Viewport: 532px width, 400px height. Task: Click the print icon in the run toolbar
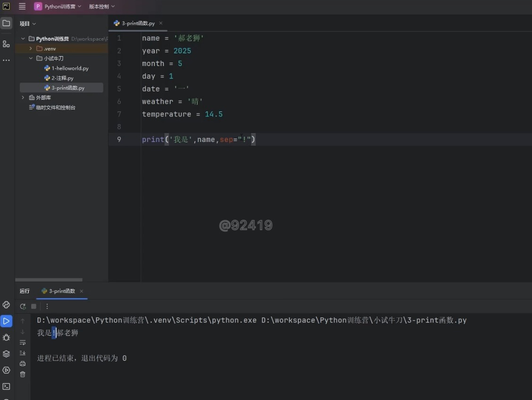(23, 363)
